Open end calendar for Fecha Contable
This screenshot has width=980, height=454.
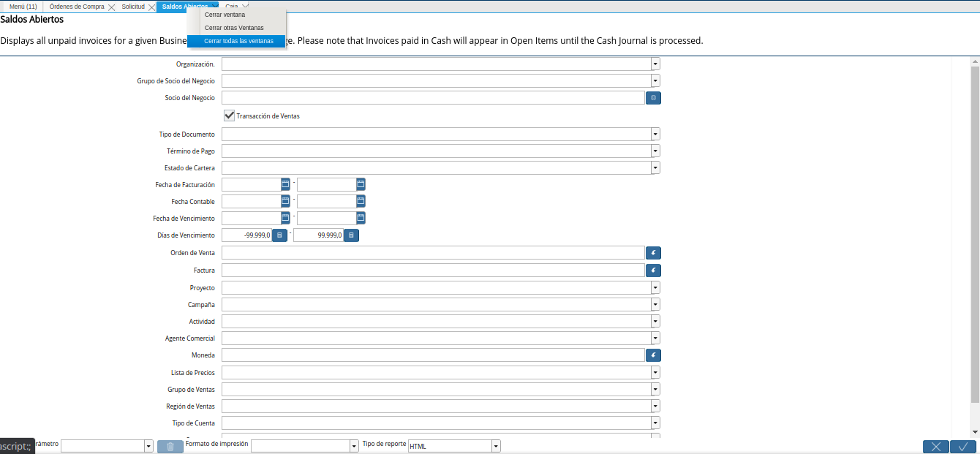tap(361, 202)
